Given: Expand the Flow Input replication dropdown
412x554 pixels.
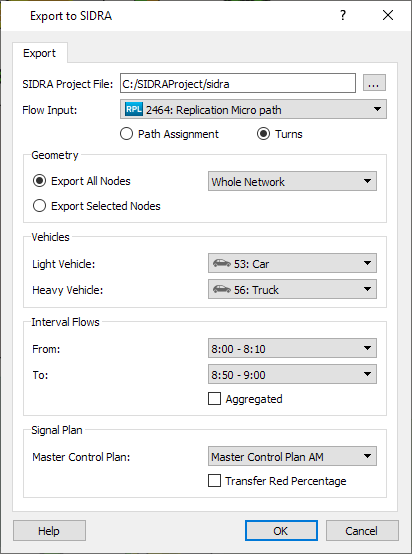Looking at the screenshot, I should click(253, 109).
